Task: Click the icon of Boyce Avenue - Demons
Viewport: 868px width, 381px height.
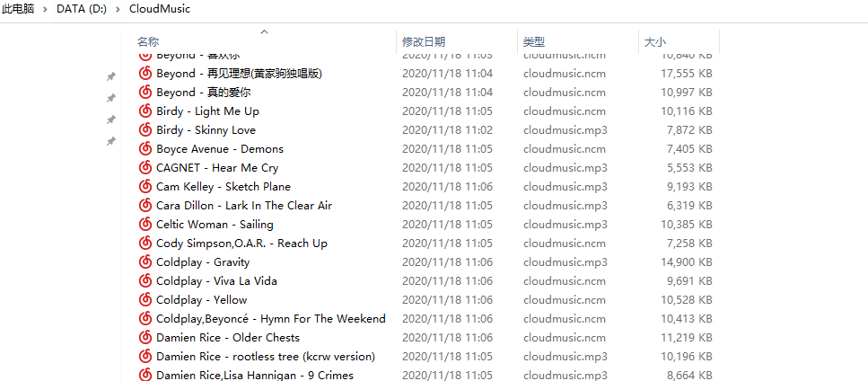Action: [145, 149]
